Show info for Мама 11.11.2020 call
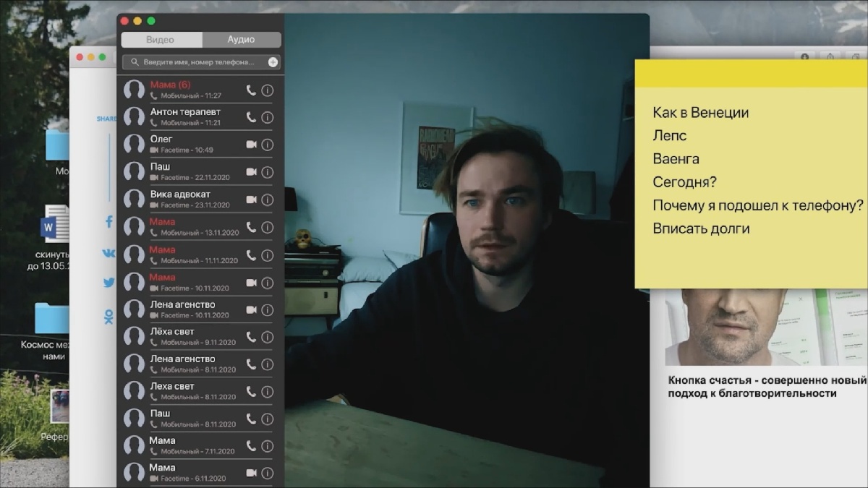868x488 pixels. click(267, 254)
